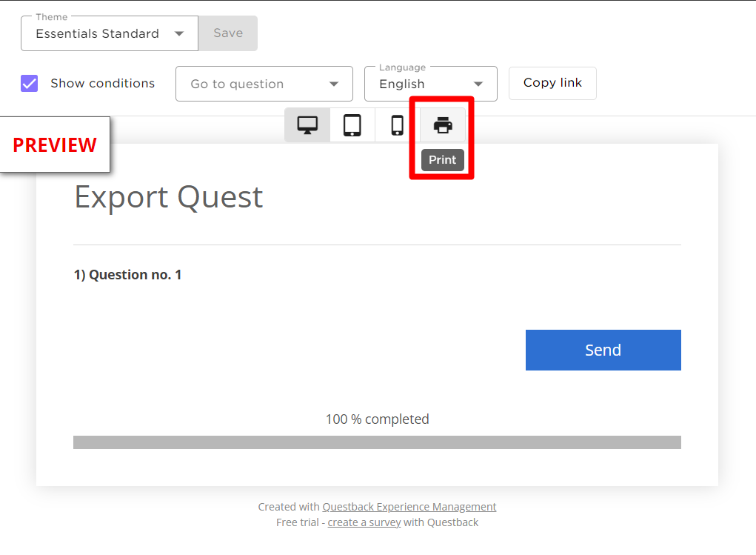Click the Save button
Image resolution: width=756 pixels, height=555 pixels.
tap(228, 33)
